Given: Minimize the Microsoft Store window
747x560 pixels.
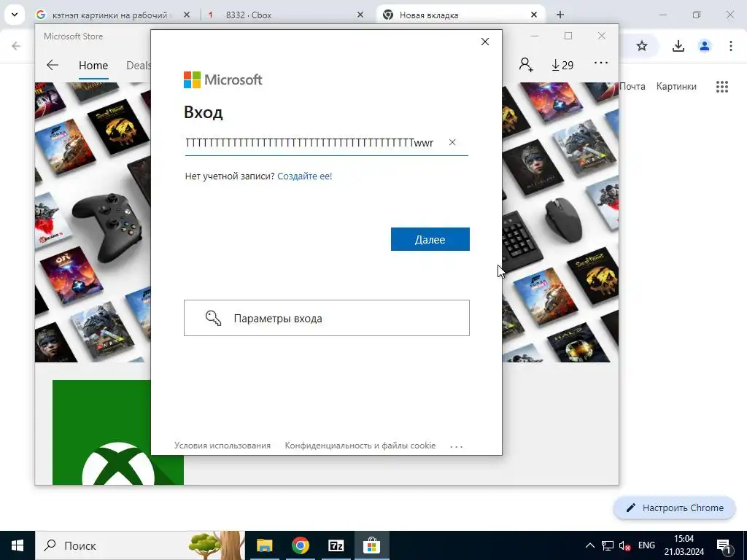Looking at the screenshot, I should click(x=535, y=36).
